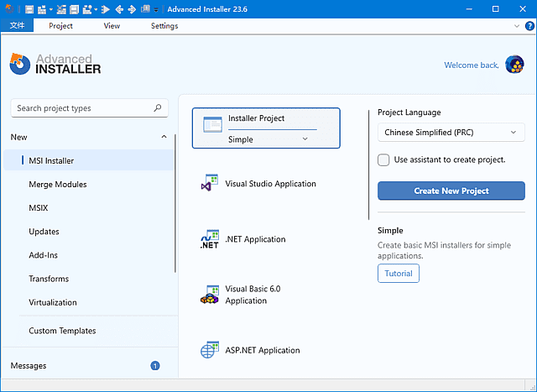Image resolution: width=537 pixels, height=392 pixels.
Task: Select the .NET Application project icon
Action: pyautogui.click(x=210, y=240)
